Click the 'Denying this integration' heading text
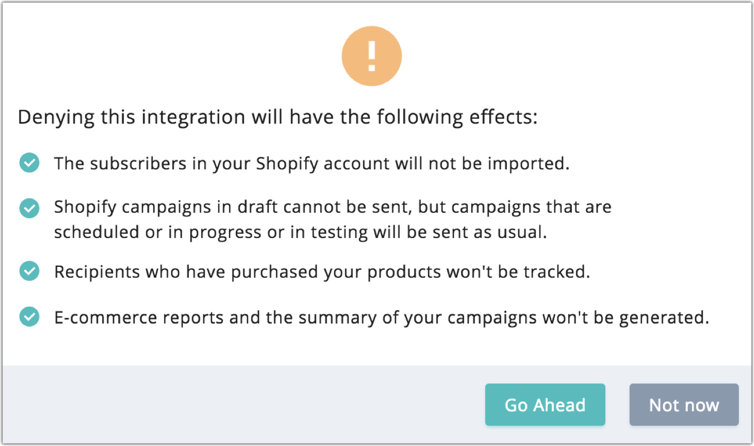This screenshot has height=446, width=754. (277, 117)
